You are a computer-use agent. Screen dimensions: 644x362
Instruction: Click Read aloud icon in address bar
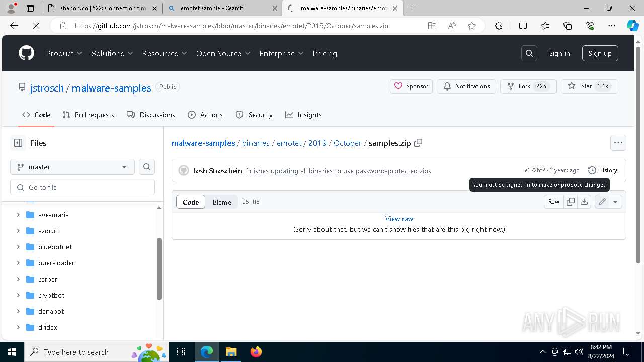click(452, 26)
